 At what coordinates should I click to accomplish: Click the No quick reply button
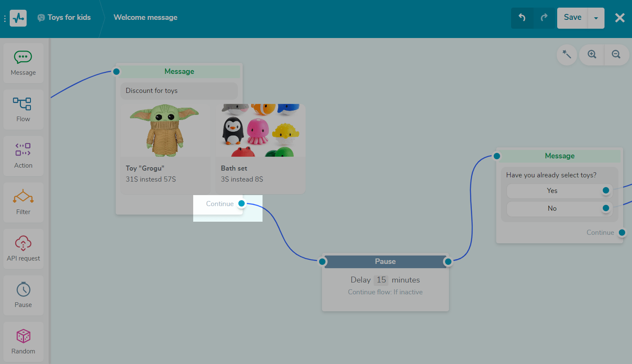[x=552, y=209]
